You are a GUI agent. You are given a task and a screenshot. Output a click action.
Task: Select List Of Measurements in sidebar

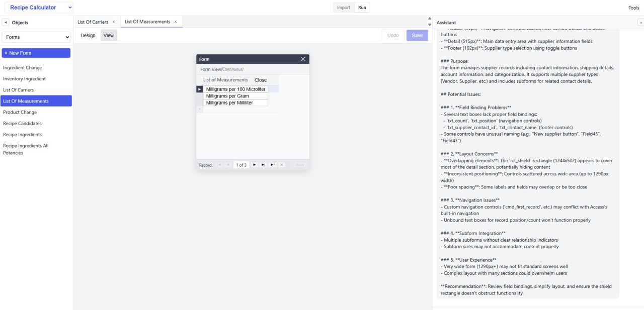[36, 101]
